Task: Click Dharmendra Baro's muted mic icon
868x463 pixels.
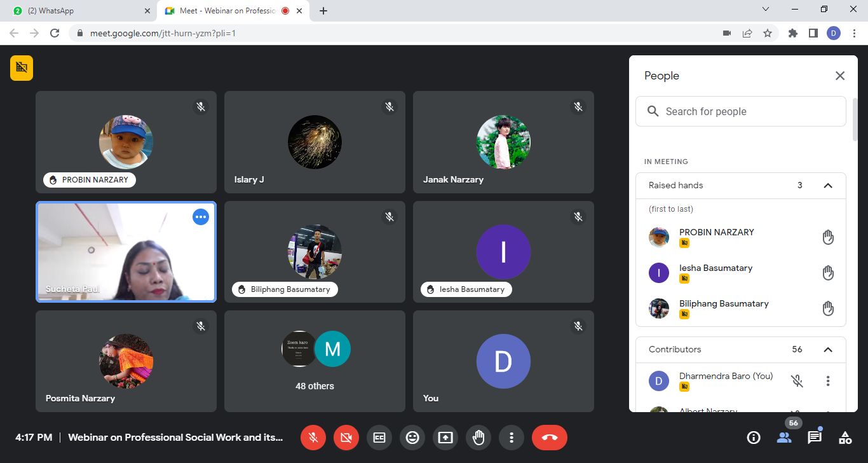Action: pos(797,381)
